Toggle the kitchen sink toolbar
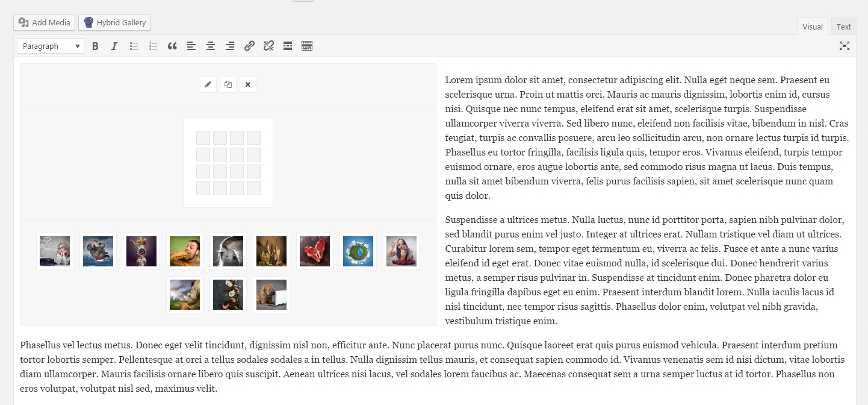Viewport: 868px width, 405px height. 307,46
